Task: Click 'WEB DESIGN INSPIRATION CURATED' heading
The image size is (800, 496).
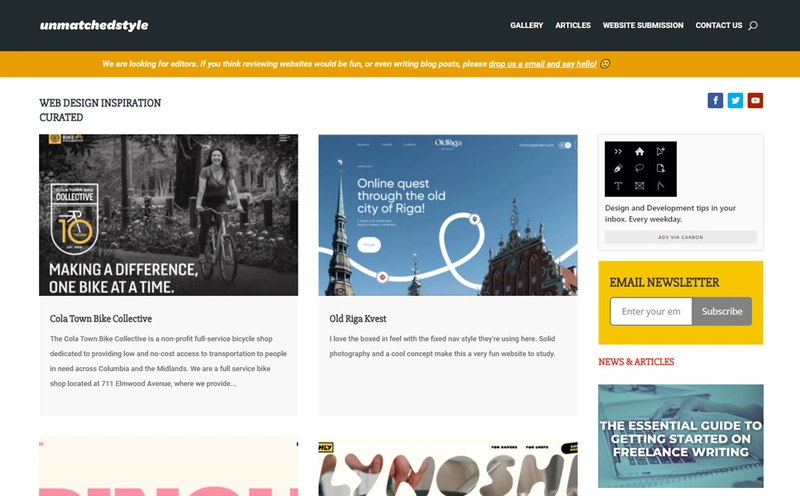Action: [100, 110]
